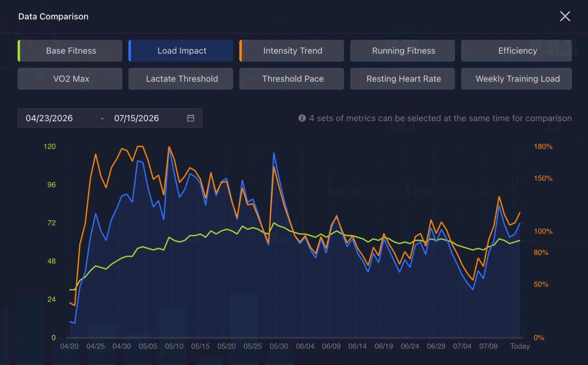
Task: Edit the start date 04/23/2026
Action: coord(49,118)
